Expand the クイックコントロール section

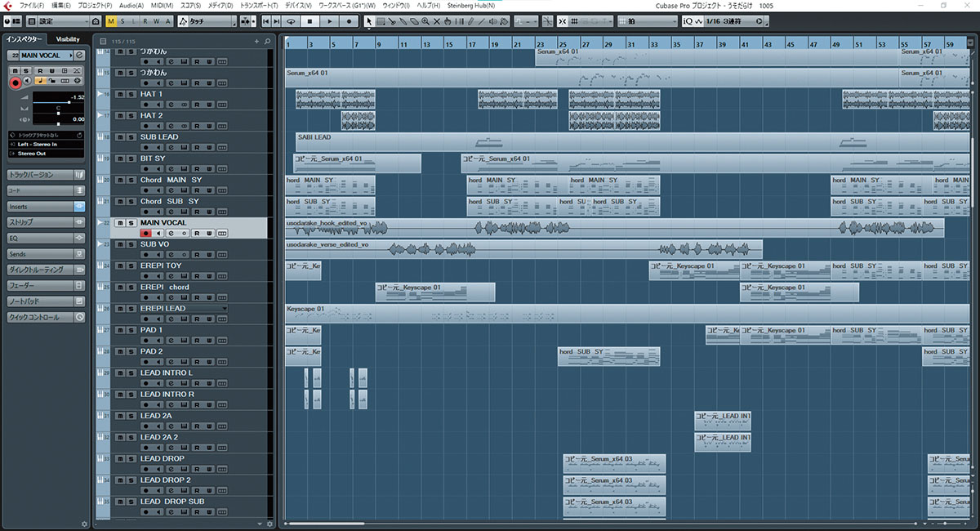[x=46, y=317]
